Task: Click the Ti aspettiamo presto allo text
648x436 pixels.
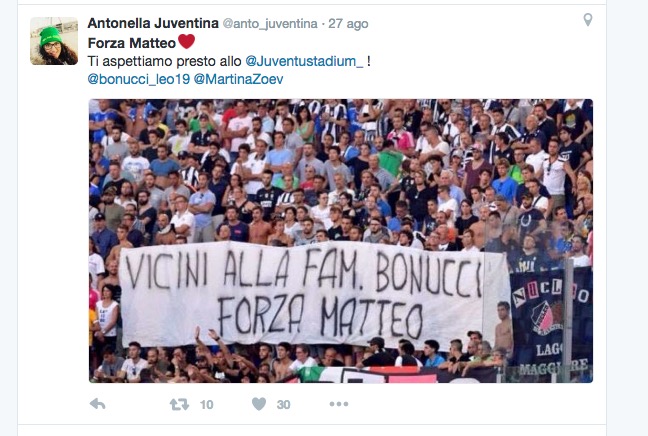Action: [164, 61]
